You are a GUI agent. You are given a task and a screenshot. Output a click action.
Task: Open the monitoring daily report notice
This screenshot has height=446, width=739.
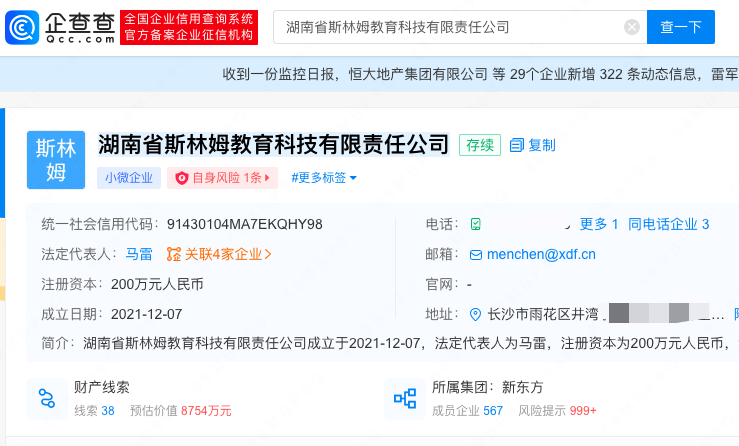pyautogui.click(x=480, y=74)
